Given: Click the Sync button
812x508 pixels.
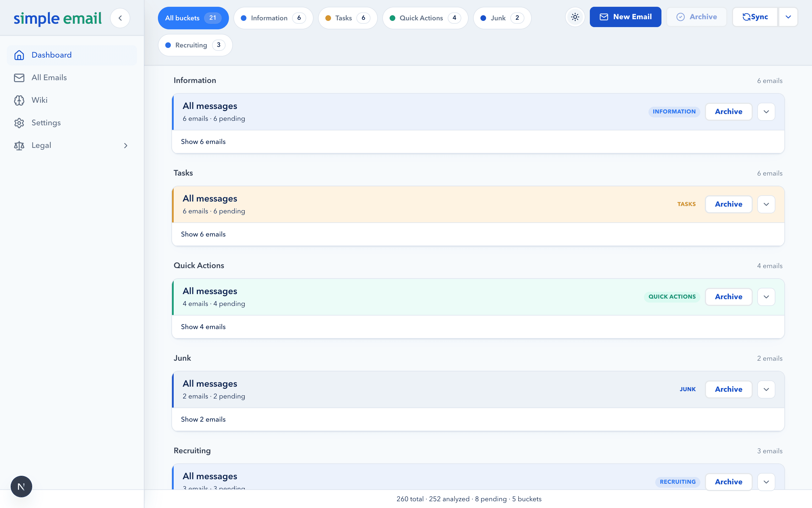Looking at the screenshot, I should (x=755, y=17).
